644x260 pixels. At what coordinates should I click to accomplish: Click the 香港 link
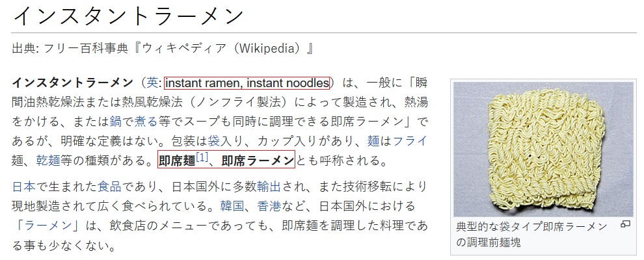click(x=269, y=207)
